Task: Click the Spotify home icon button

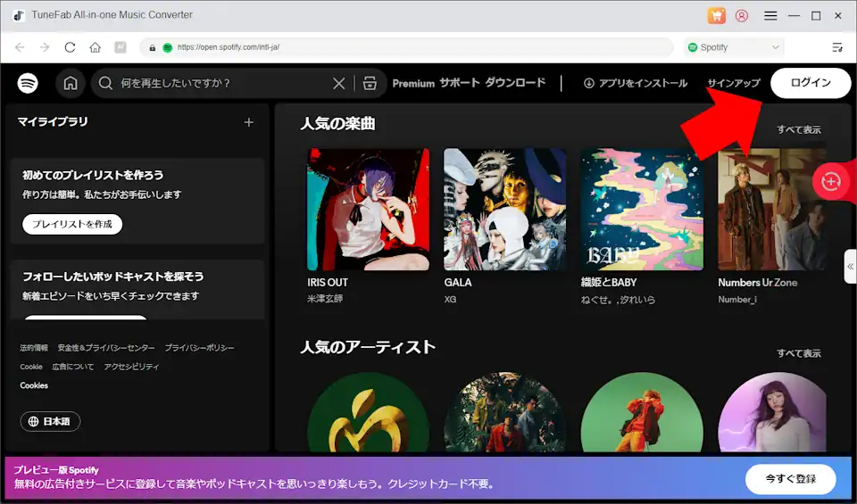Action: 71,83
